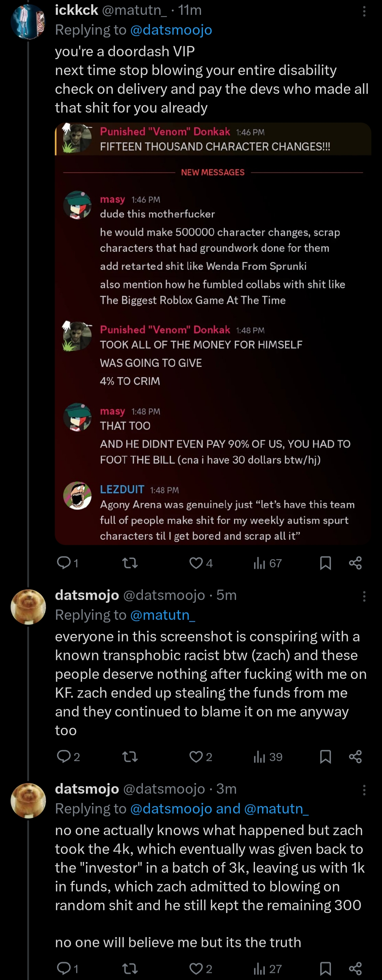Open embedded Discord screenshot image
The image size is (382, 980).
[x=213, y=334]
